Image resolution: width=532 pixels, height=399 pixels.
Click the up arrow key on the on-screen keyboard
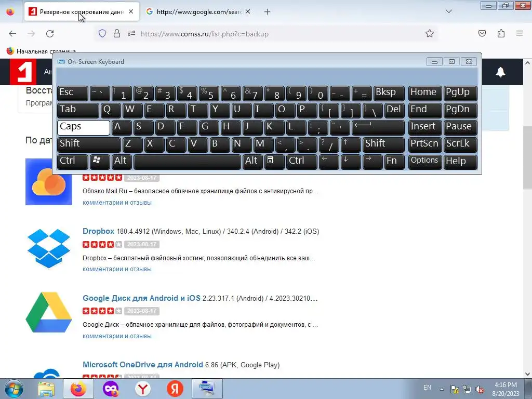pyautogui.click(x=351, y=144)
